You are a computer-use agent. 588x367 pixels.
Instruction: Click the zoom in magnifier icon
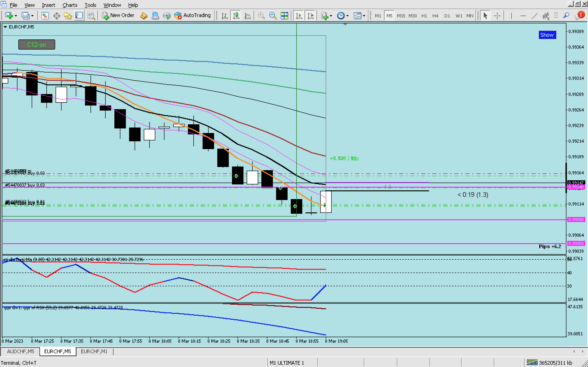[x=261, y=16]
